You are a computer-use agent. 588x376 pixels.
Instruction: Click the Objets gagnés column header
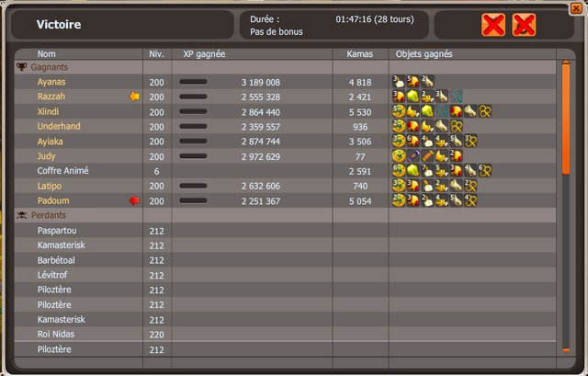424,54
